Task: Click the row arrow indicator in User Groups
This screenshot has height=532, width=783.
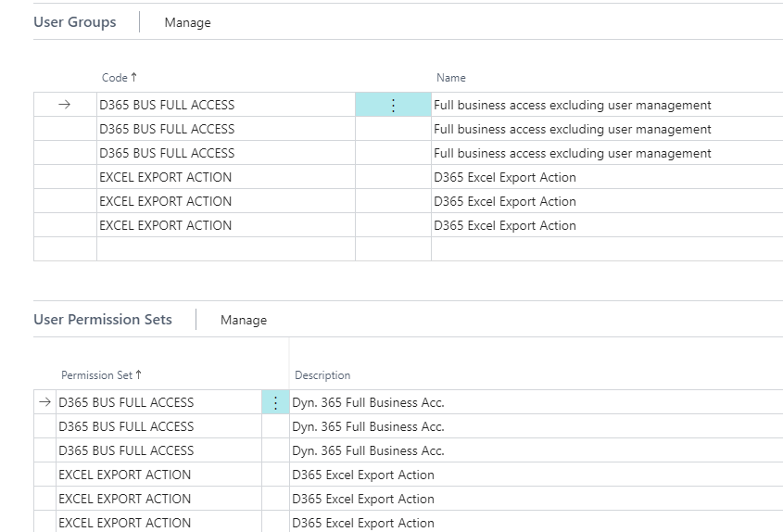Action: [64, 105]
